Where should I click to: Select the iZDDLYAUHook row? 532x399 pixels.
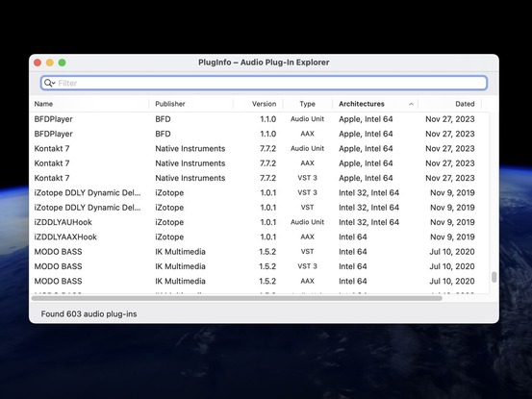[260, 222]
